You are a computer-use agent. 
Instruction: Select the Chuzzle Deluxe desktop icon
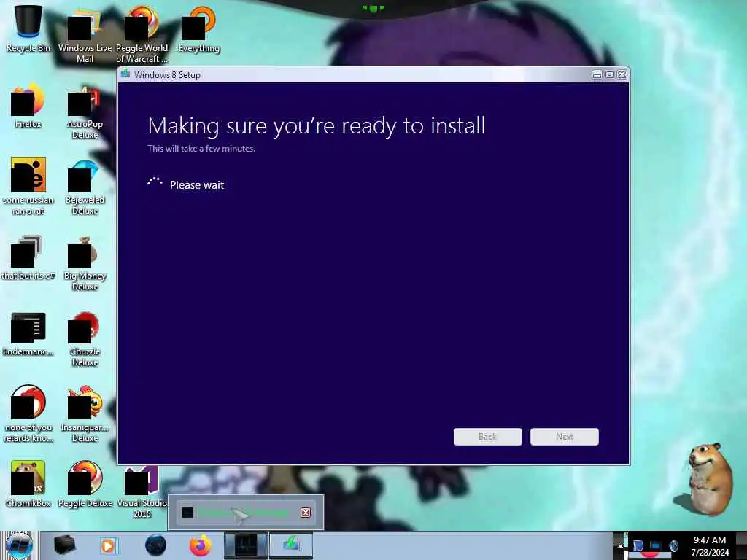tap(85, 338)
